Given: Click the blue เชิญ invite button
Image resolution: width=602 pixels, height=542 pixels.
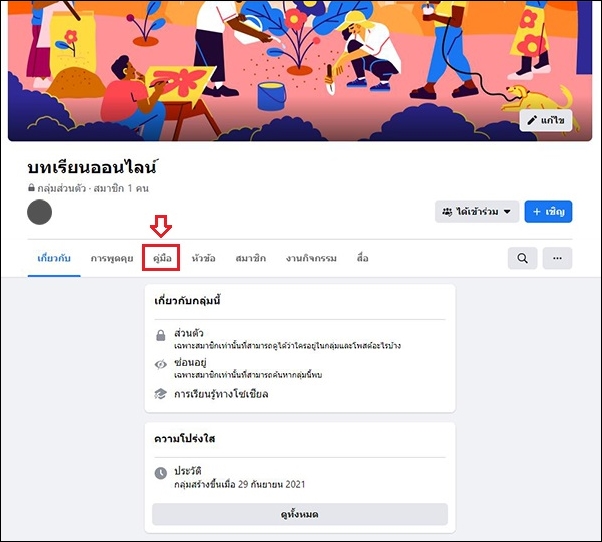Looking at the screenshot, I should [548, 212].
